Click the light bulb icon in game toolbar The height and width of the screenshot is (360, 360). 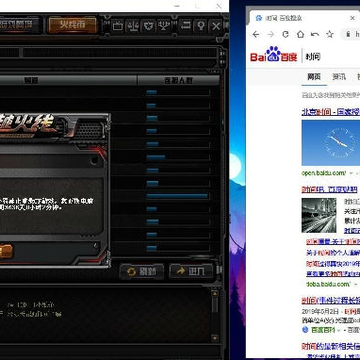pyautogui.click(x=201, y=26)
